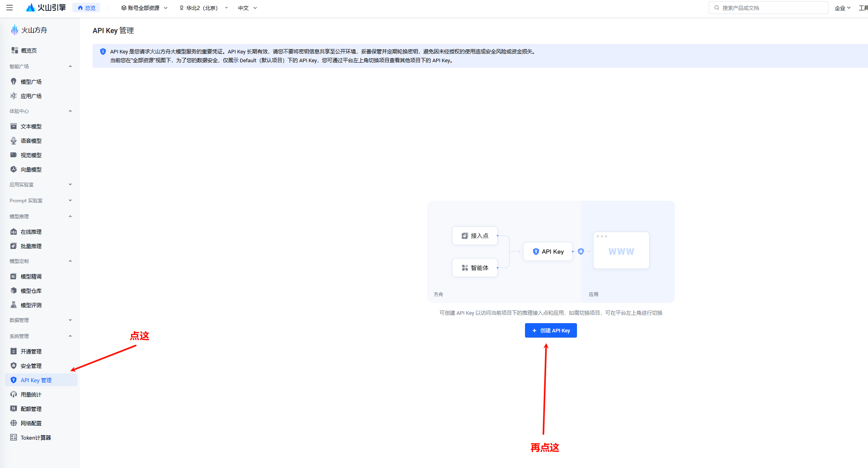Click the 模型评测 flask icon
This screenshot has width=868, height=468.
pyautogui.click(x=14, y=305)
